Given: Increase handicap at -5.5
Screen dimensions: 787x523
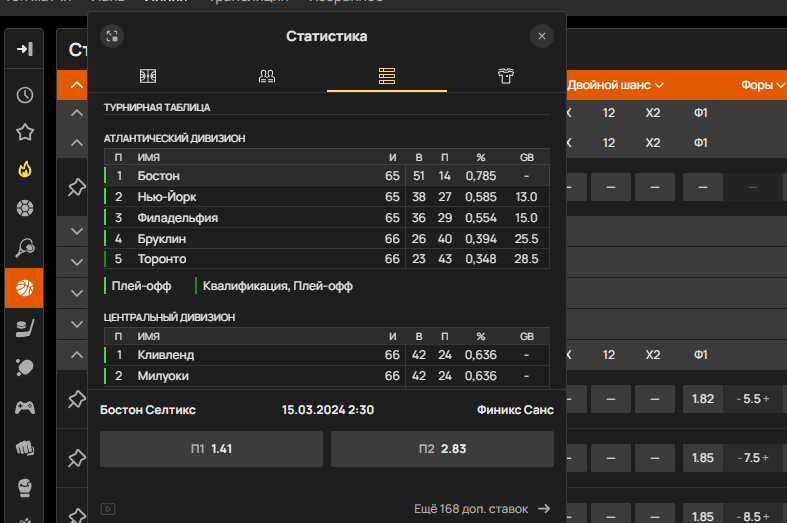Looking at the screenshot, I should 766,400.
